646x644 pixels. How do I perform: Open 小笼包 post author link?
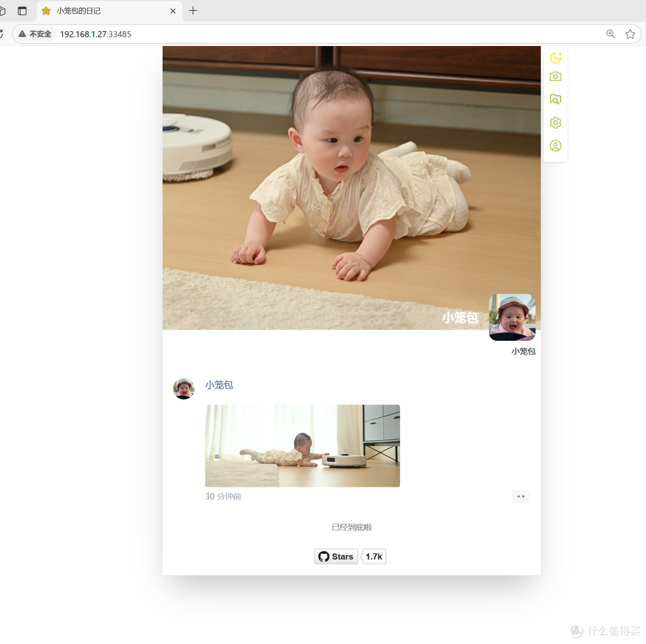(219, 385)
